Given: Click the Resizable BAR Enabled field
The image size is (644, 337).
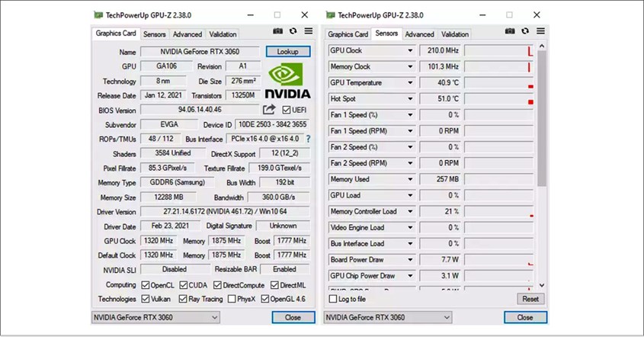Looking at the screenshot, I should [x=284, y=269].
